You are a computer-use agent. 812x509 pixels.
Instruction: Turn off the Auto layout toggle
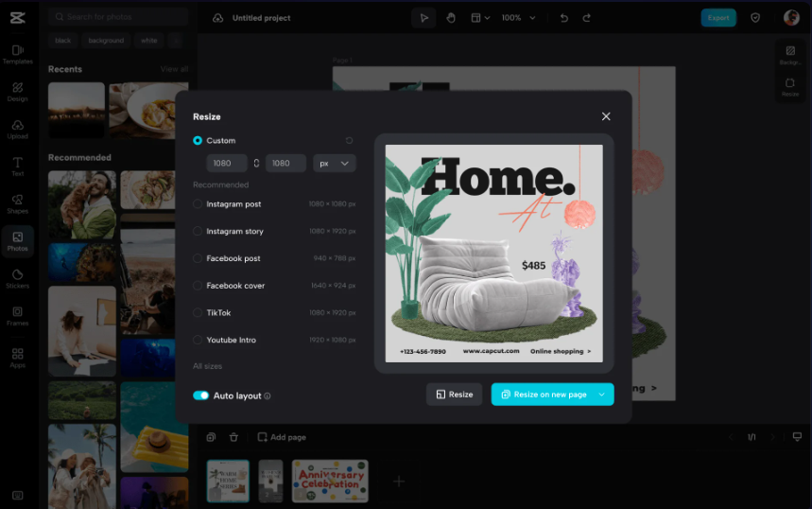pos(200,395)
